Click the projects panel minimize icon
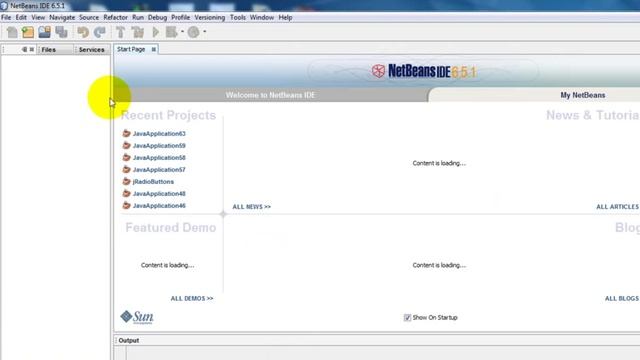This screenshot has height=360, width=640. click(24, 49)
